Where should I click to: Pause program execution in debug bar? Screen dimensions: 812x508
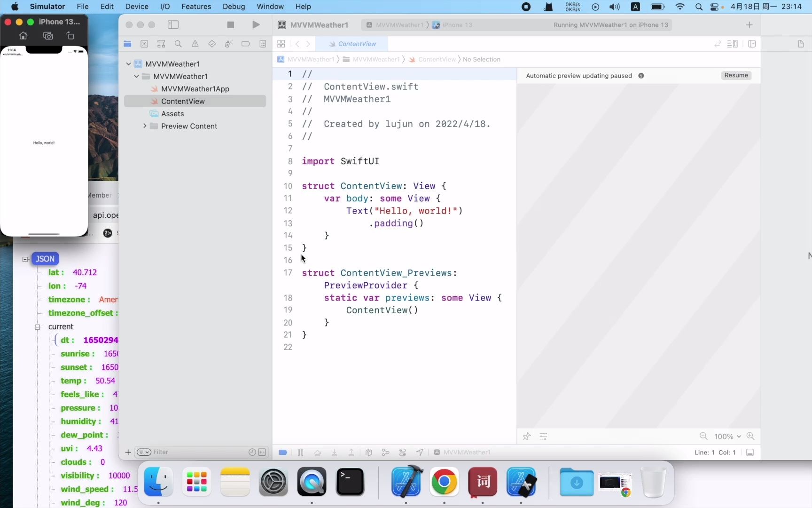click(x=300, y=452)
